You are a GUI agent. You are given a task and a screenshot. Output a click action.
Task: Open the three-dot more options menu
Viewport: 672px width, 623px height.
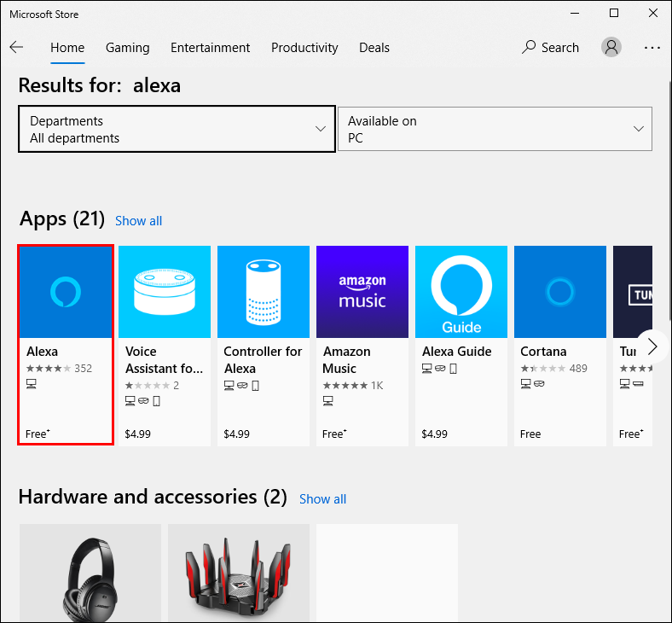click(x=652, y=48)
